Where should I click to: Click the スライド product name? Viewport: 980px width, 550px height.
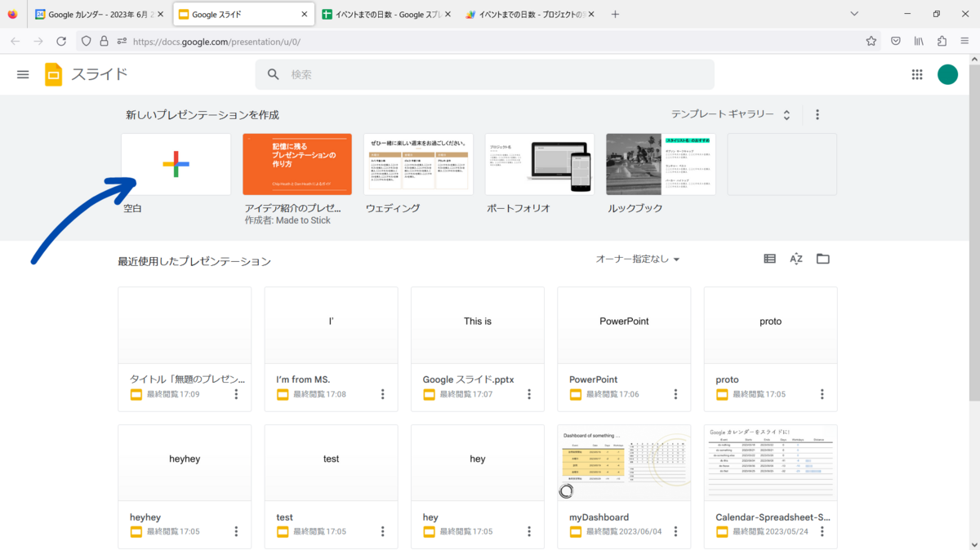pyautogui.click(x=100, y=74)
